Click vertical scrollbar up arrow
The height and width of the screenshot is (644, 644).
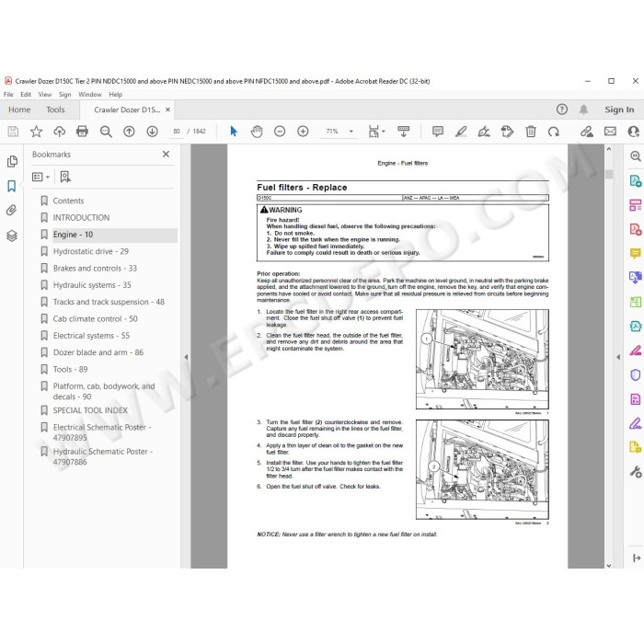tap(609, 149)
